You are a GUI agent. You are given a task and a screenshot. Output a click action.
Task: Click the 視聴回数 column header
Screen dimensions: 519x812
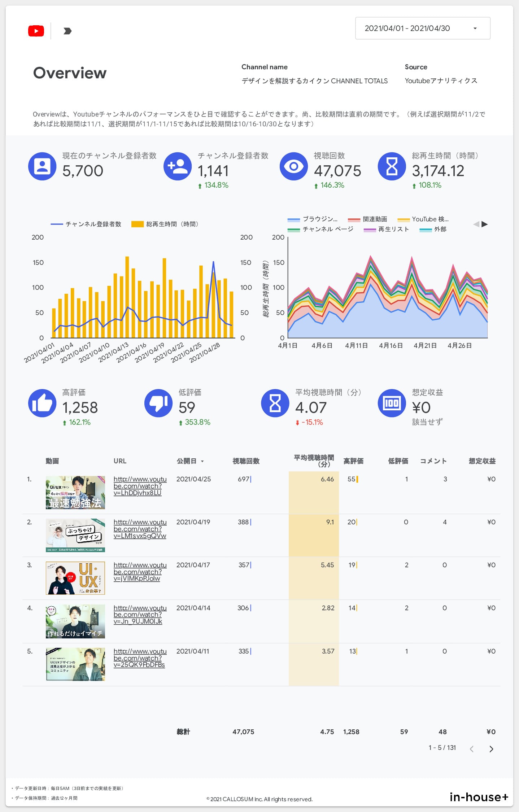click(x=246, y=461)
